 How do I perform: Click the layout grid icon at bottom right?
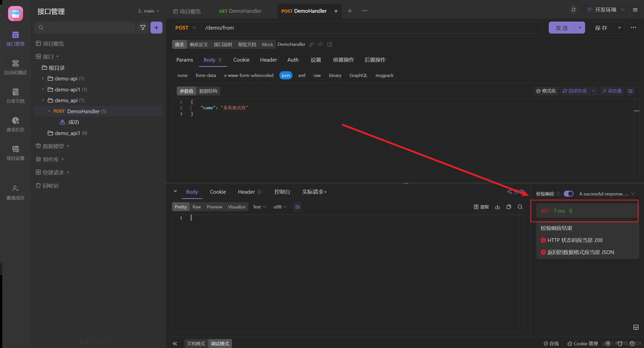pyautogui.click(x=636, y=327)
